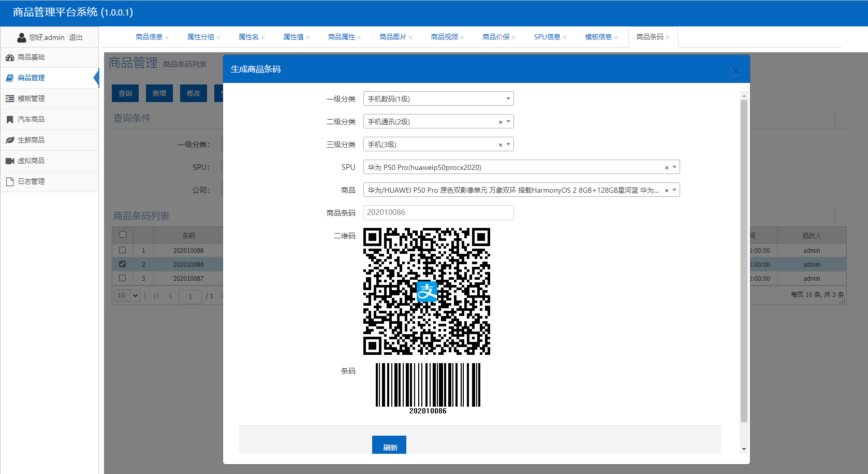Toggle the select-all checkbox in table header
The image size is (868, 474).
pyautogui.click(x=123, y=235)
